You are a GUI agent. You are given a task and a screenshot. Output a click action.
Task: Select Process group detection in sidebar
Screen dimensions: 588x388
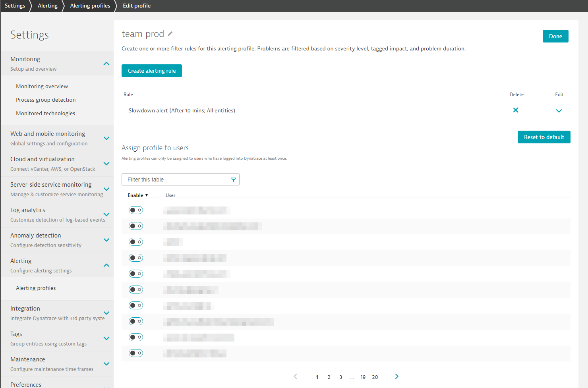coord(46,100)
